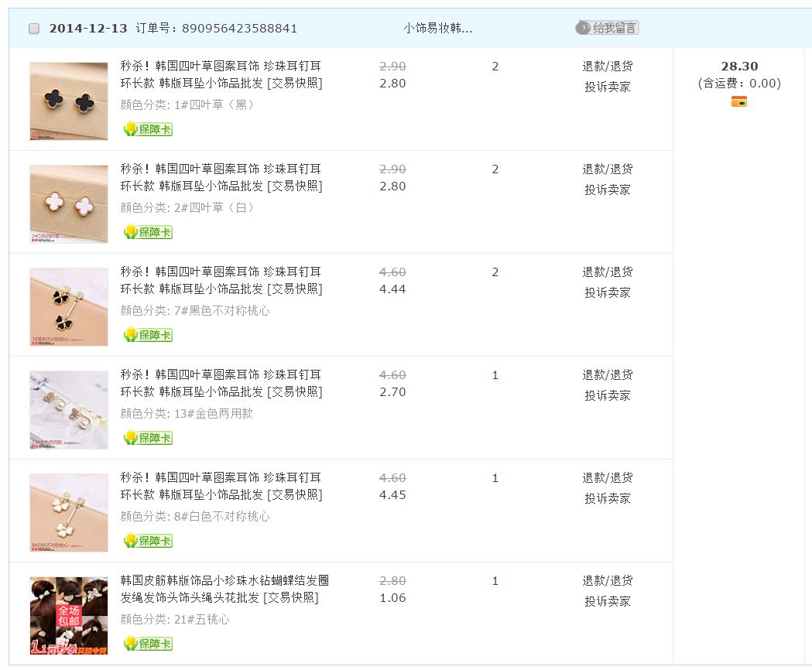Click 保障卡 badge for 13# gold item
The image size is (812, 670).
pos(148,438)
